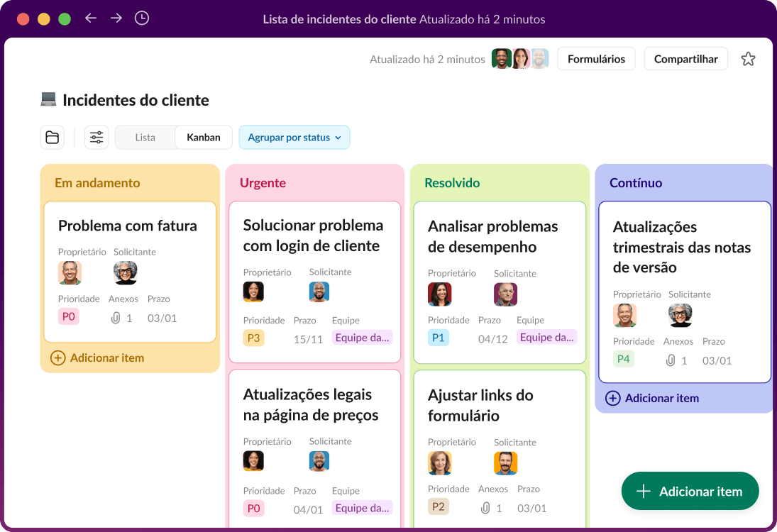
Task: Click the forward arrow in the title bar
Action: [x=115, y=18]
